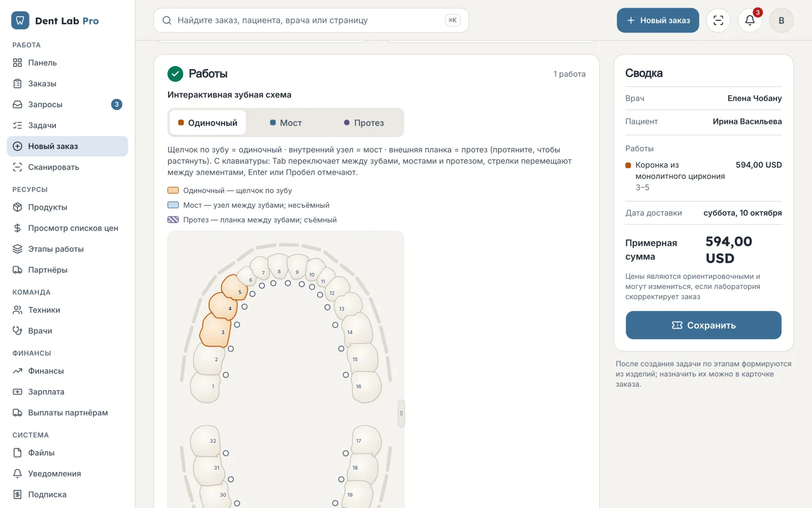
Task: Open the Партнёры truck icon
Action: 17,270
